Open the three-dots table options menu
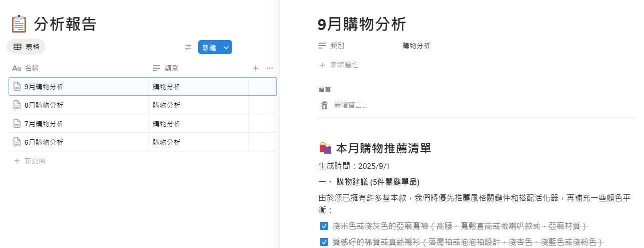 pos(270,68)
